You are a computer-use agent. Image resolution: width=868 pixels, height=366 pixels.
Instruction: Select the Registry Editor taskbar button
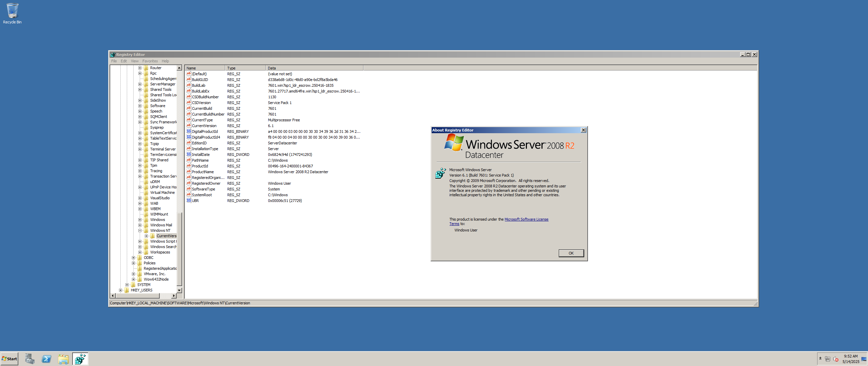pos(80,359)
